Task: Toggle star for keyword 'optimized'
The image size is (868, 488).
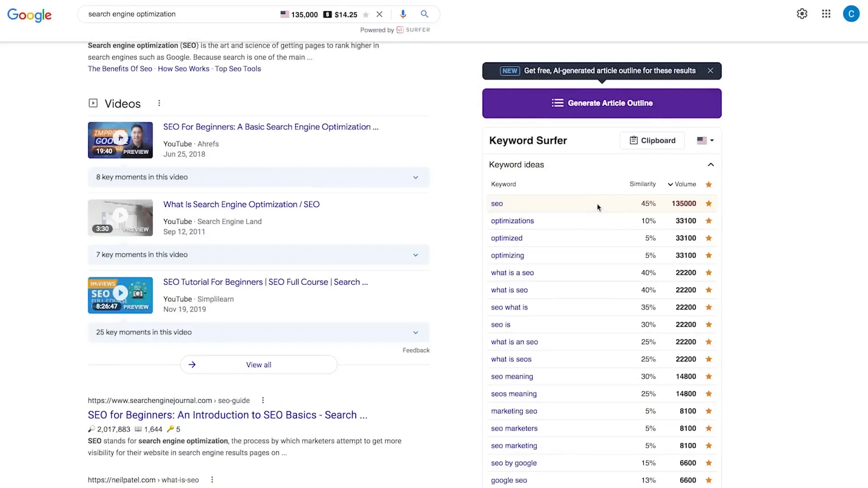Action: (709, 238)
